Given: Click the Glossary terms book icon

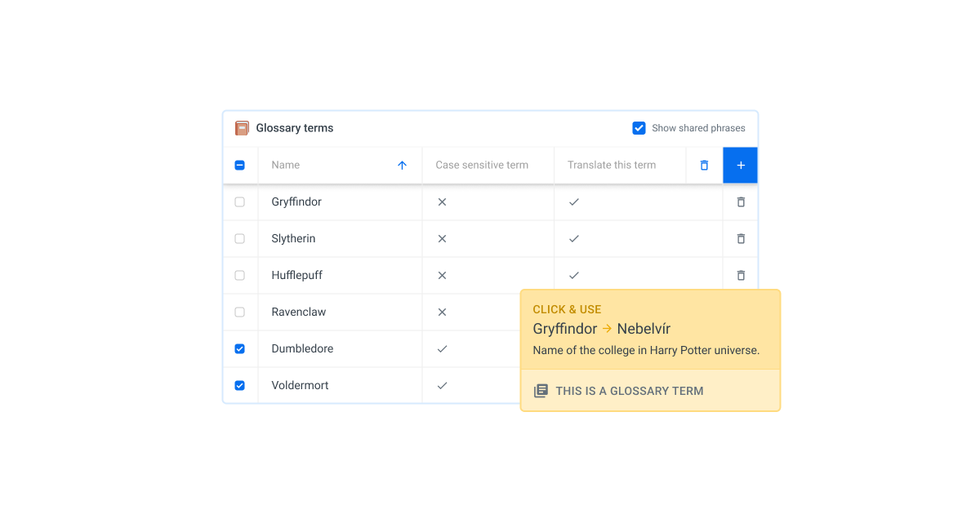Looking at the screenshot, I should [x=242, y=128].
